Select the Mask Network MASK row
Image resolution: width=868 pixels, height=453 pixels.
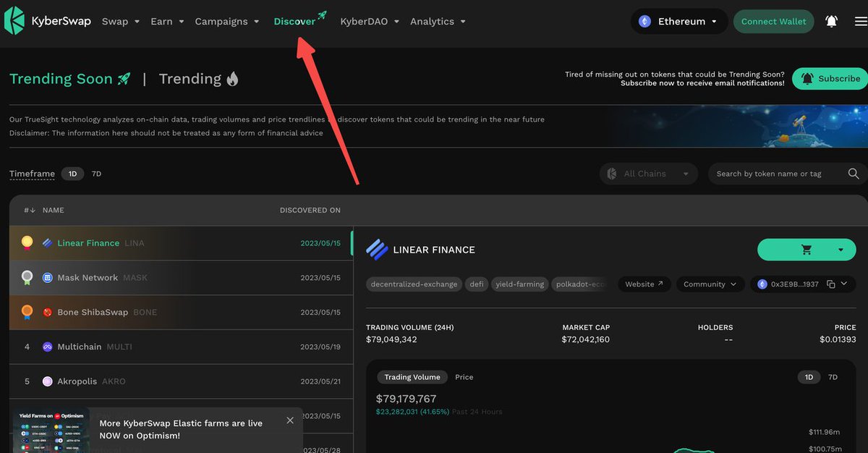coord(182,278)
